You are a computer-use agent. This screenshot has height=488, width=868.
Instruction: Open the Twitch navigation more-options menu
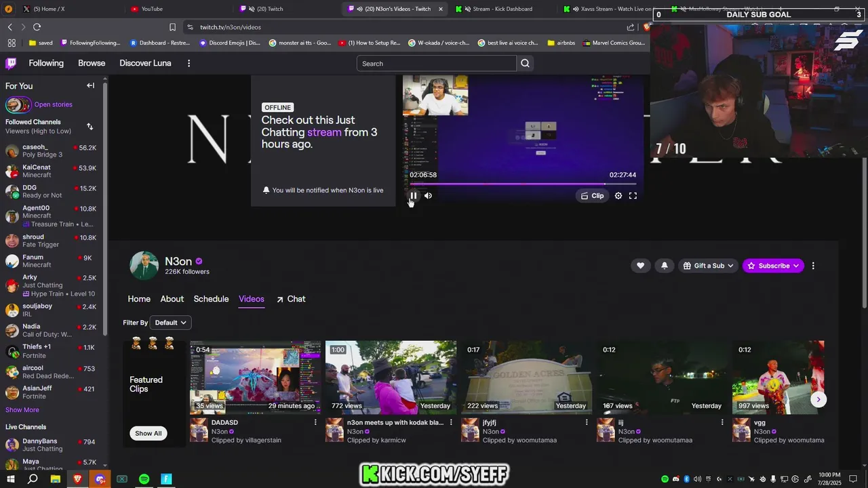pos(189,63)
